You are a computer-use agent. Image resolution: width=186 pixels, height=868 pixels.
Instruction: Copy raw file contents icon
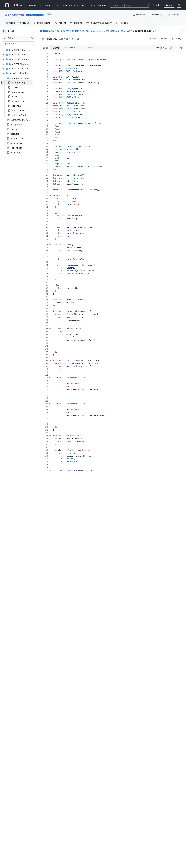pos(162,48)
